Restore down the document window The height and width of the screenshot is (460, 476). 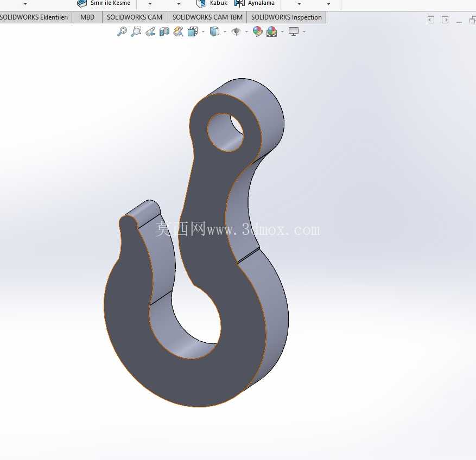coord(473,20)
